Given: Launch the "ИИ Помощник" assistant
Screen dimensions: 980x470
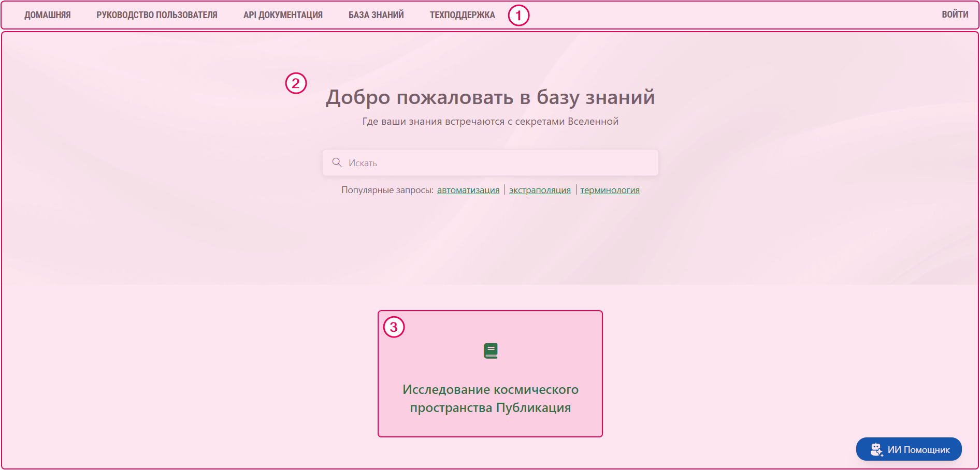Looking at the screenshot, I should point(909,449).
